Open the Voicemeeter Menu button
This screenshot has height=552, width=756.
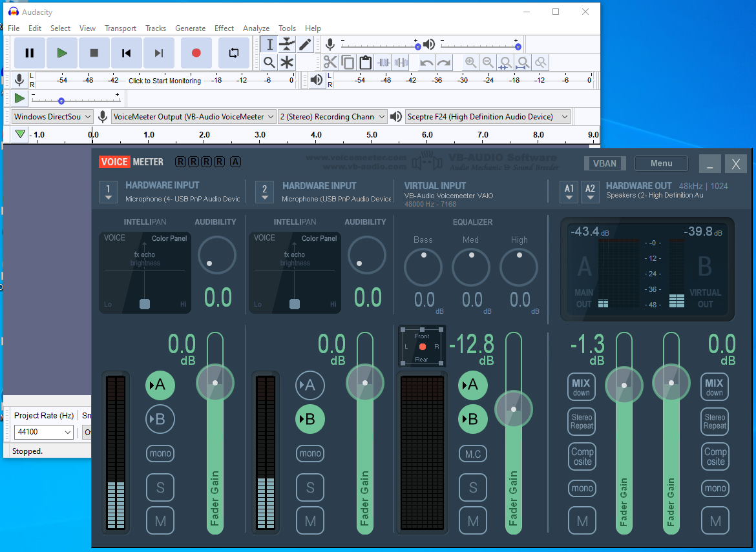662,163
